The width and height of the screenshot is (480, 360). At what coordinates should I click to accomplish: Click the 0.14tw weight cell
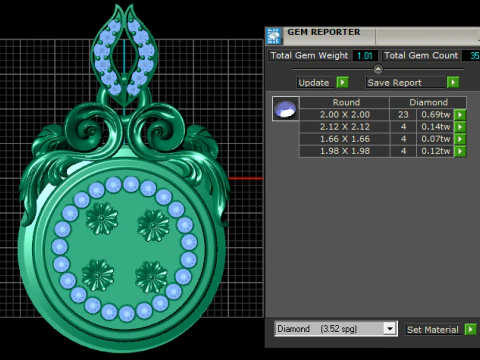click(435, 127)
